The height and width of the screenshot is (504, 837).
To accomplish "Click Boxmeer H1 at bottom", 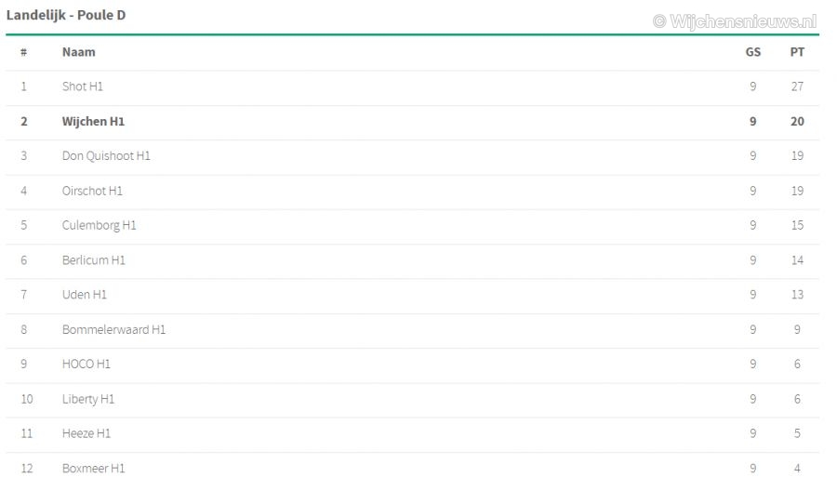I will click(93, 469).
